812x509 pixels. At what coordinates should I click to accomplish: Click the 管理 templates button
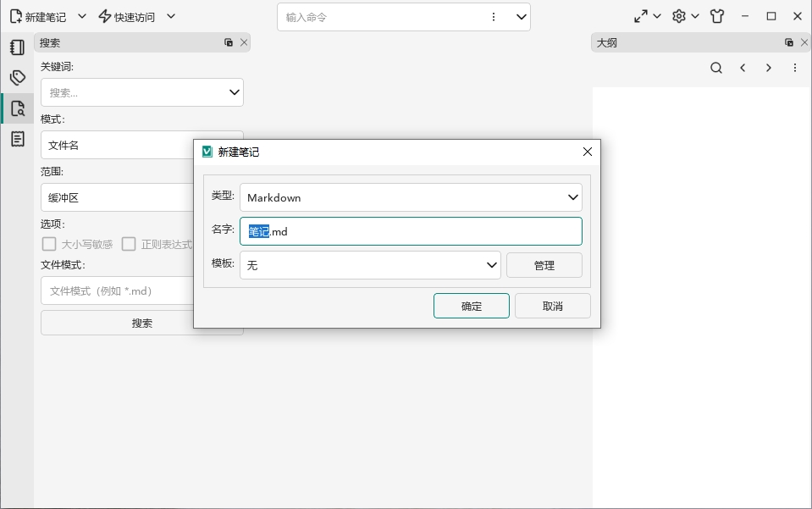tap(544, 265)
